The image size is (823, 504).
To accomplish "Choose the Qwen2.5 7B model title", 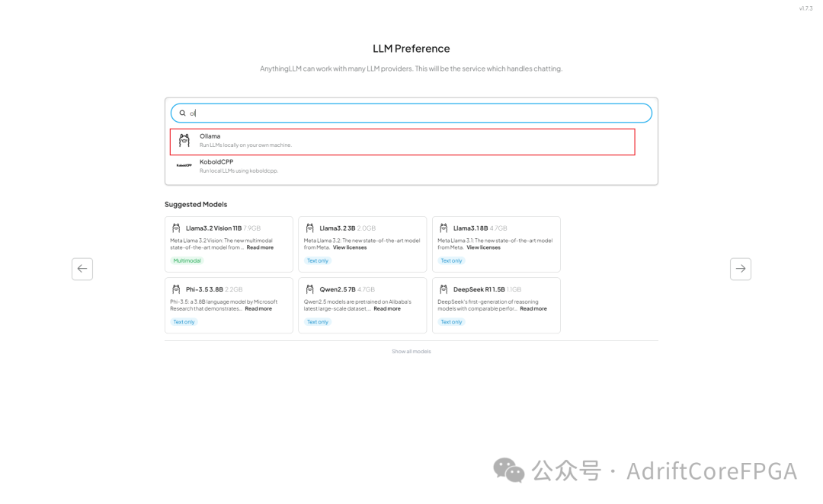I will [338, 289].
